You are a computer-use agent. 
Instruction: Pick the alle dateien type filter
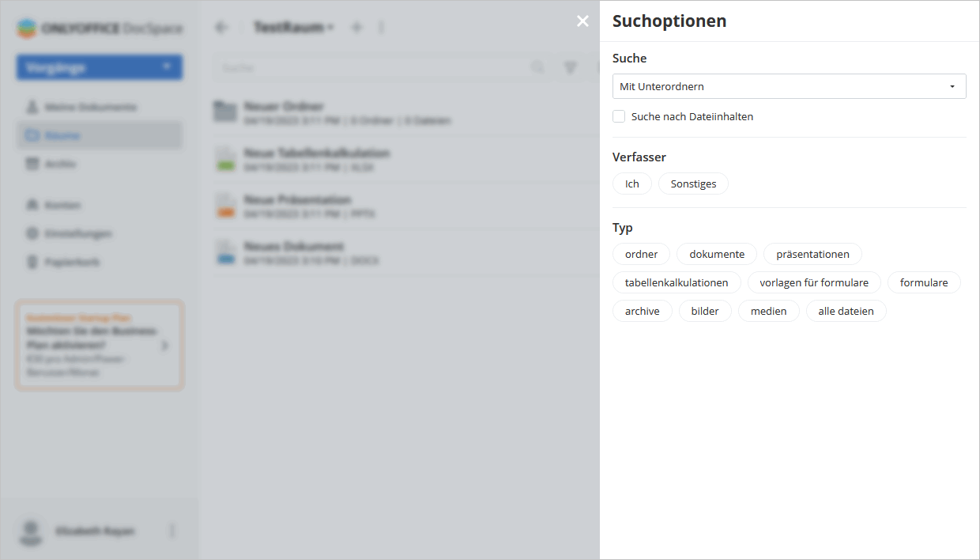[846, 311]
